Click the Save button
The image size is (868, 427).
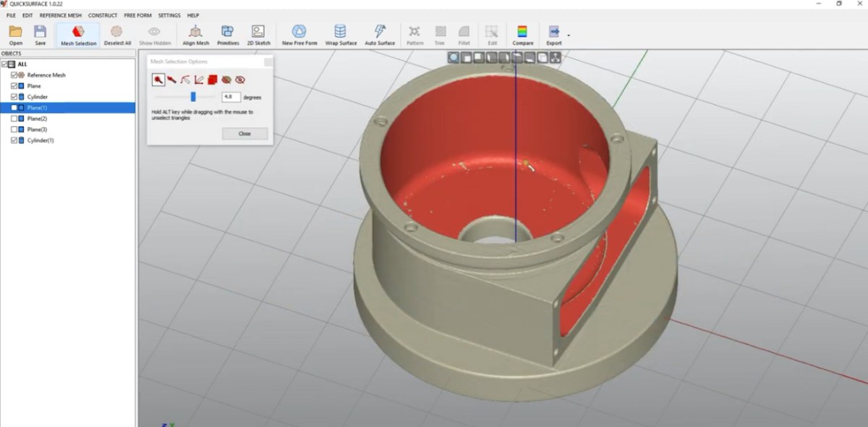[x=40, y=34]
